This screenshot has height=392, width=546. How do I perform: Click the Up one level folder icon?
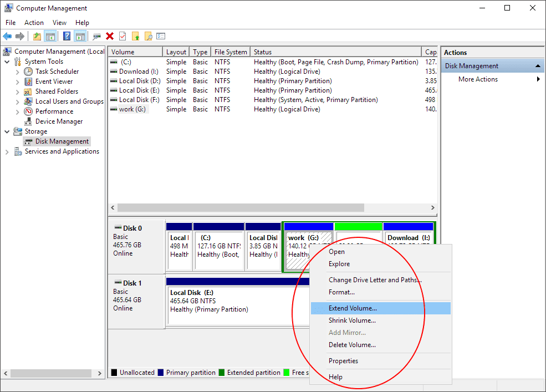pyautogui.click(x=37, y=36)
